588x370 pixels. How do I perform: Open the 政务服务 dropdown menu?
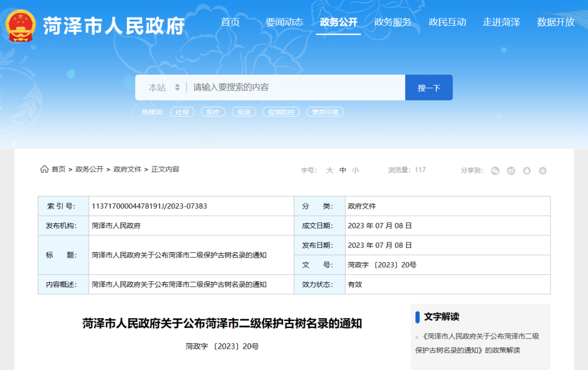click(x=393, y=22)
